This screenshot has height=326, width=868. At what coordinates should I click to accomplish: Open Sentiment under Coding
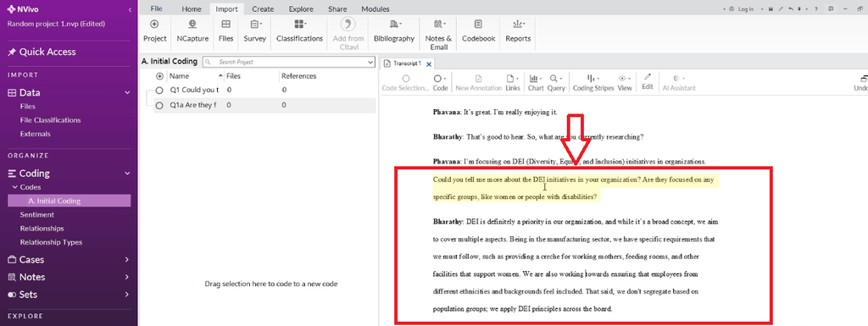coord(37,214)
